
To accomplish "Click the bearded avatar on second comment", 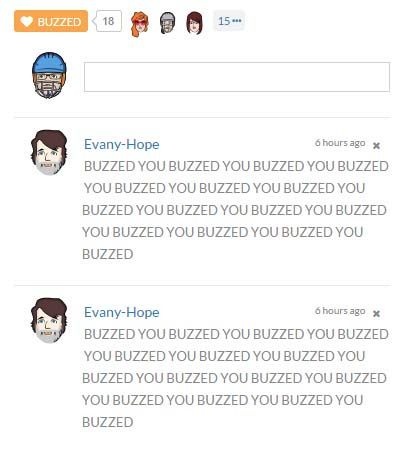I will click(x=49, y=321).
